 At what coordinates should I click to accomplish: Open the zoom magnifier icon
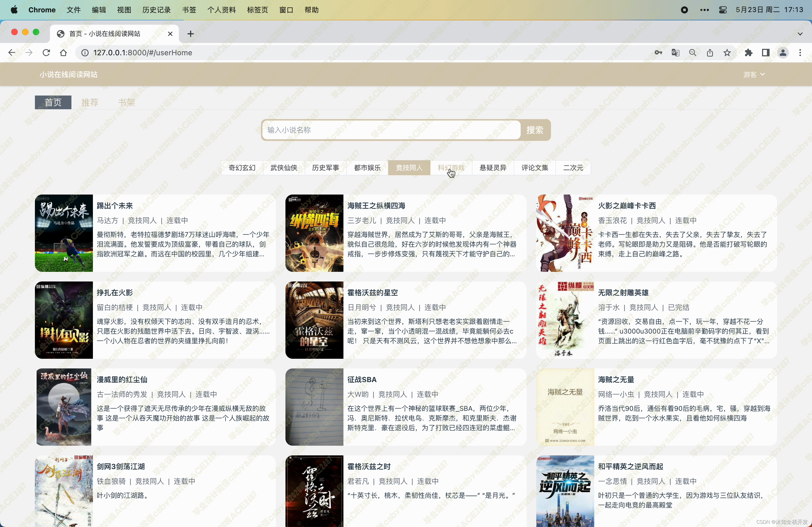pos(693,53)
